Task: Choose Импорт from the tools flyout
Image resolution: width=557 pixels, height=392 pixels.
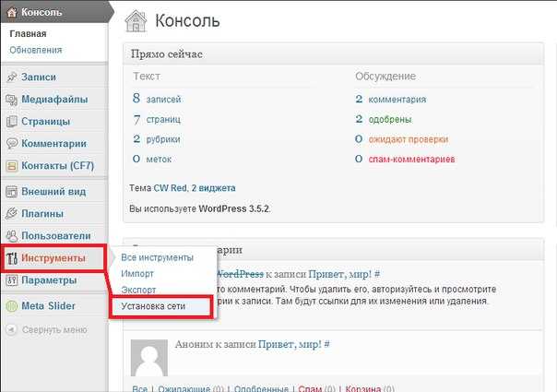Action: click(137, 274)
